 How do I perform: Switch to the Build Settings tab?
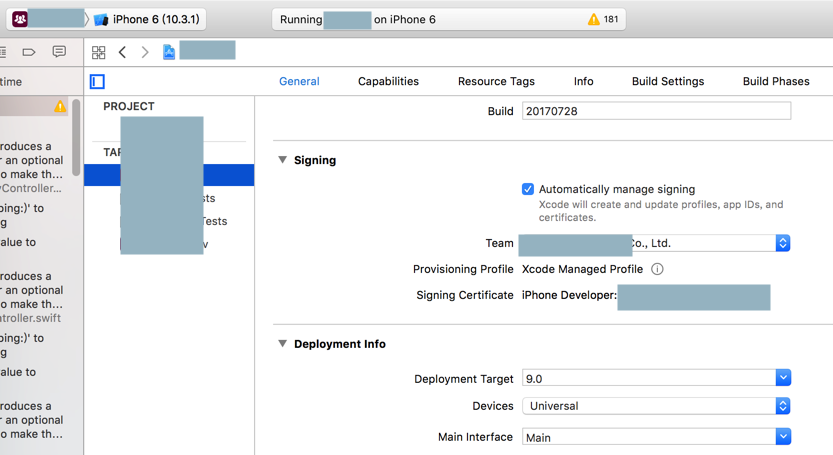pos(667,82)
